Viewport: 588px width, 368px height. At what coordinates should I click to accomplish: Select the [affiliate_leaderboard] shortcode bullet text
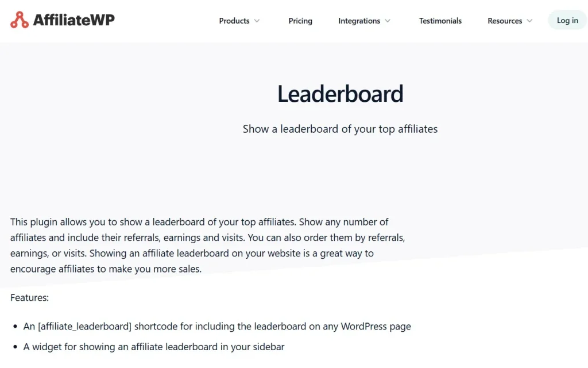217,326
